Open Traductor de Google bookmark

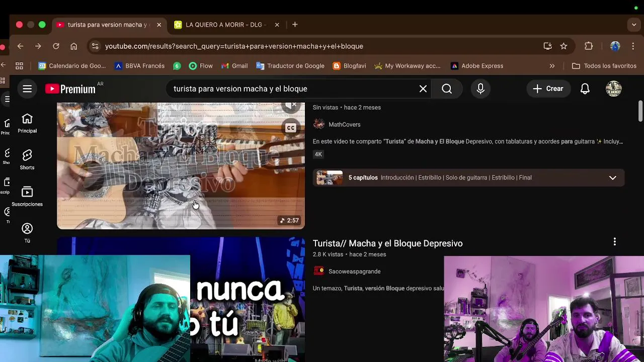coord(290,66)
